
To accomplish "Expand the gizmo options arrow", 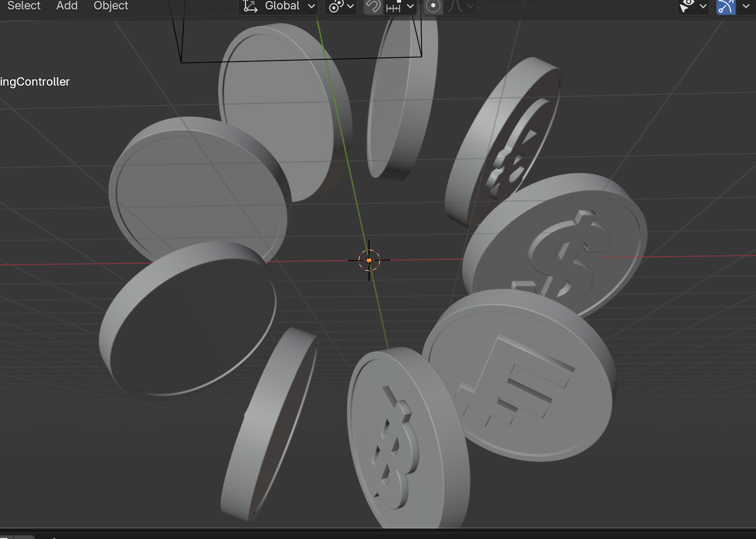I will point(746,6).
